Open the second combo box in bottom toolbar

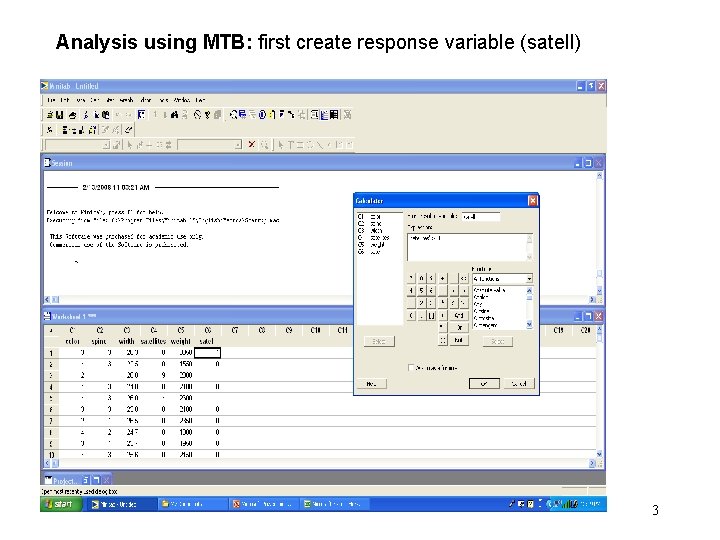click(237, 145)
